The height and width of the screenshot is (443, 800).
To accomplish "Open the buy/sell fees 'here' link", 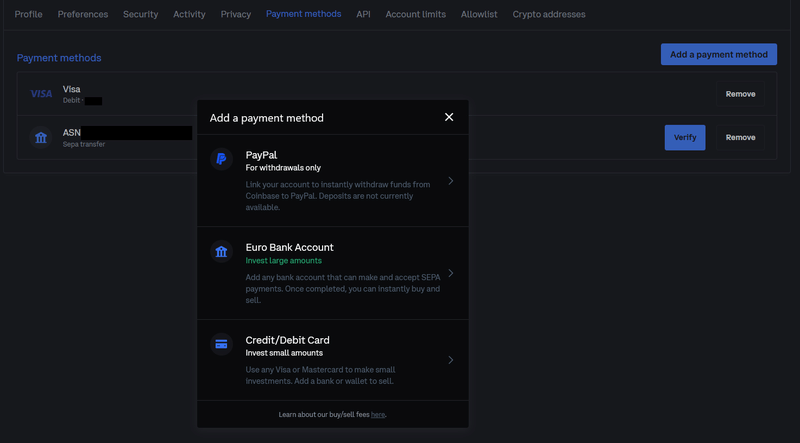I will (x=378, y=414).
